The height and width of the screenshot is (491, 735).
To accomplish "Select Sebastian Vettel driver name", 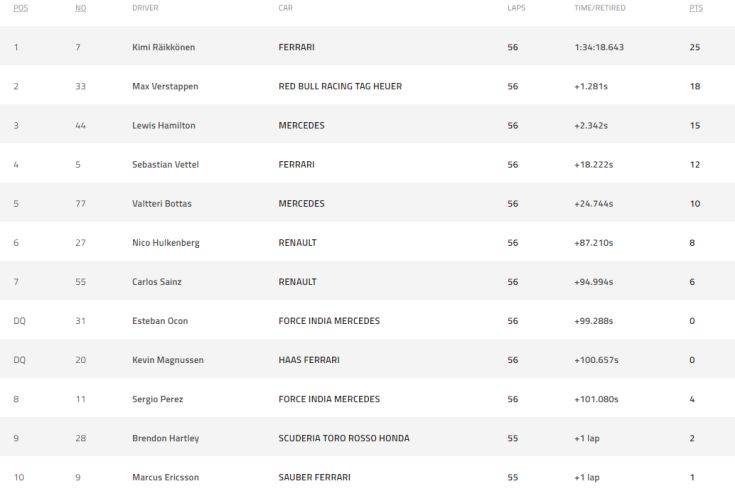I will [166, 164].
